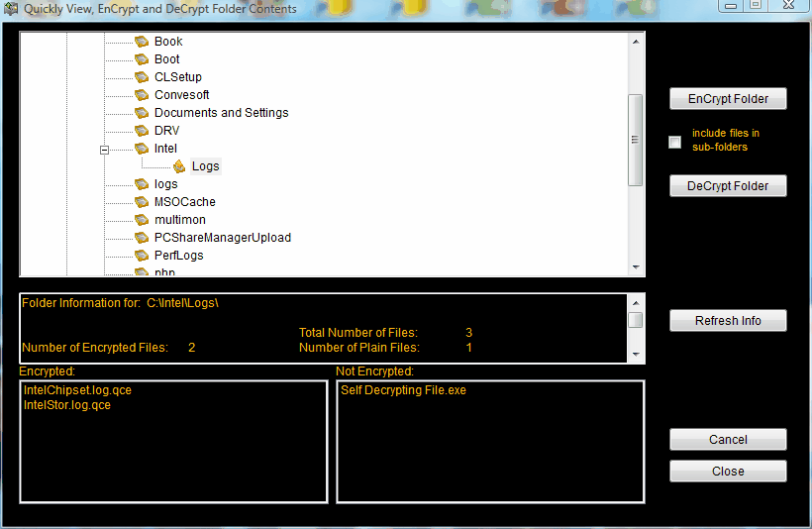Click DeCrypt Folder button

click(x=728, y=185)
